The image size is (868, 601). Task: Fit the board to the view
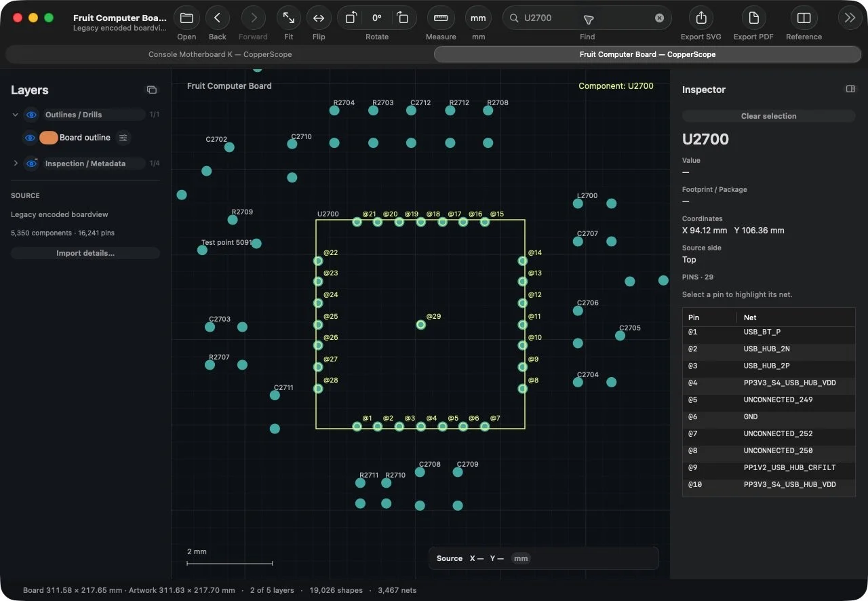pyautogui.click(x=289, y=18)
